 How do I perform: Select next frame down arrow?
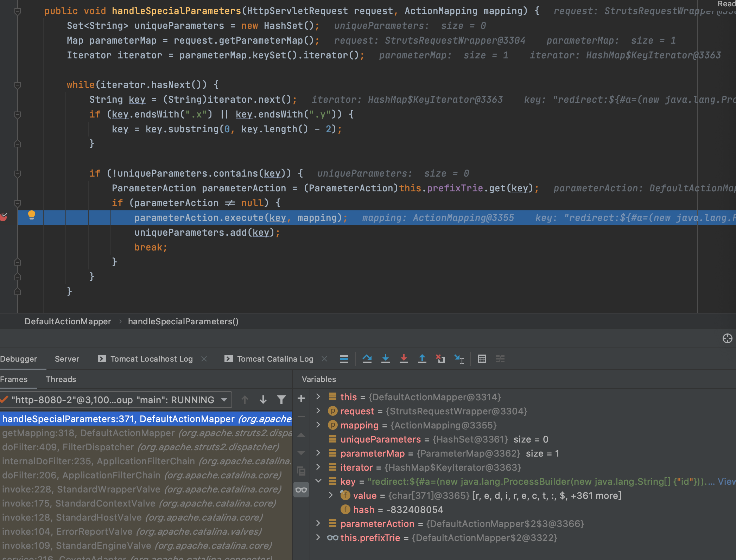tap(263, 400)
